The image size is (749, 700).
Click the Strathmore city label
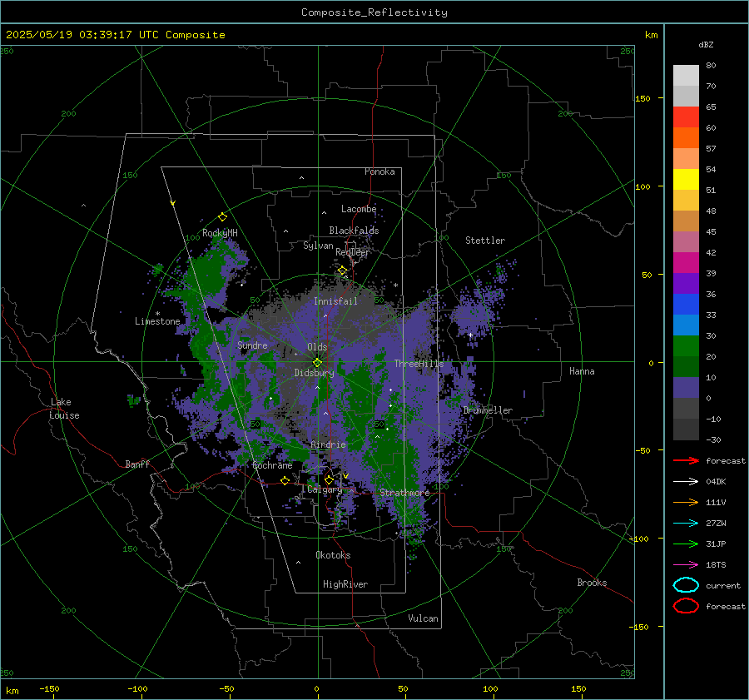tap(404, 493)
